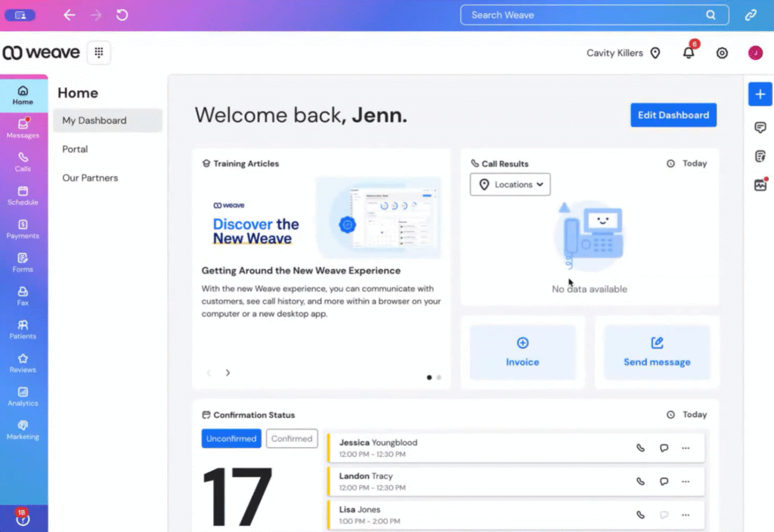The height and width of the screenshot is (532, 774).
Task: Open the Discover the New Weave thumbnail
Action: pos(321,218)
